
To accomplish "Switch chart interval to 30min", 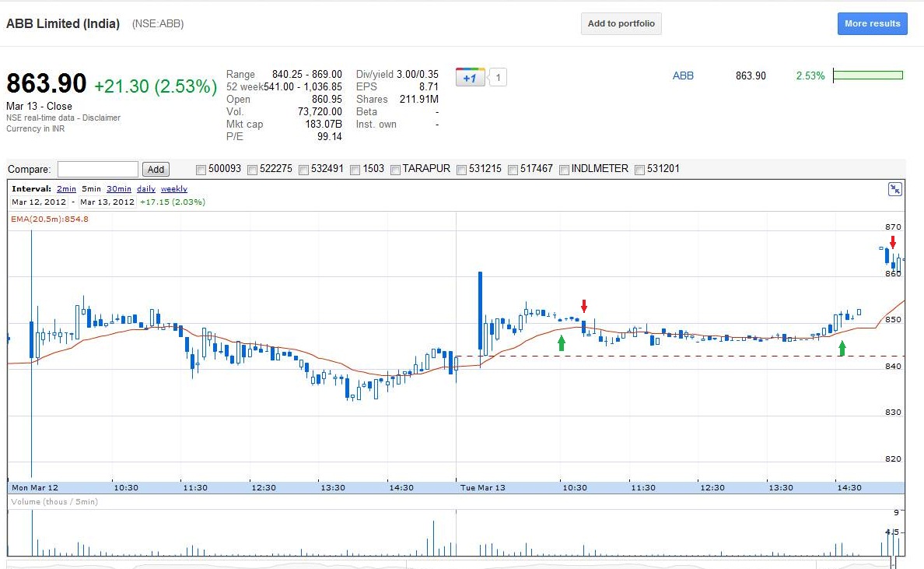I will point(119,188).
